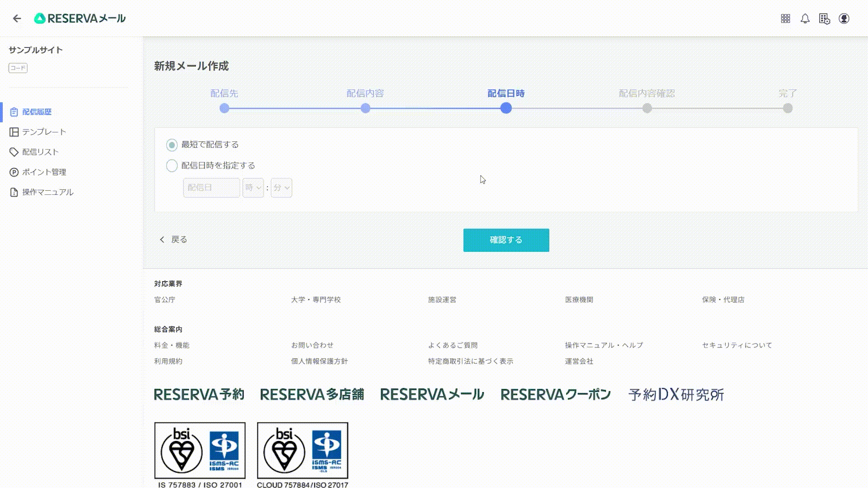Click the コード badge under サンプルサイト
This screenshot has height=488, width=868.
18,68
